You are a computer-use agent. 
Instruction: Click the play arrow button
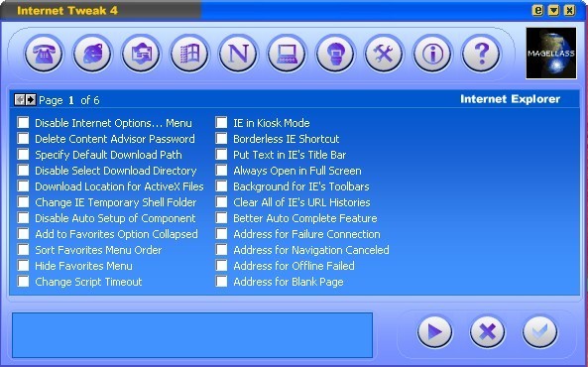tap(434, 331)
